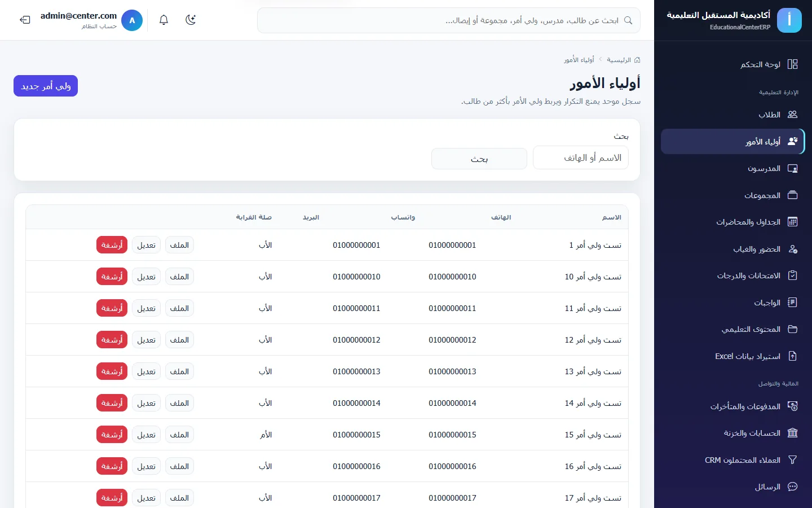Open الملف for تست ولي أمر 10
Image resolution: width=812 pixels, height=508 pixels.
(x=179, y=277)
